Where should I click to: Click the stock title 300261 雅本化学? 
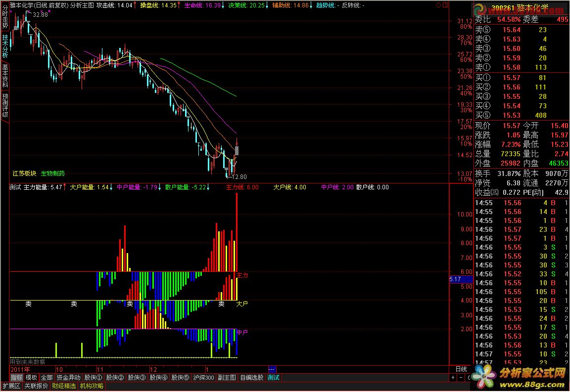click(520, 8)
